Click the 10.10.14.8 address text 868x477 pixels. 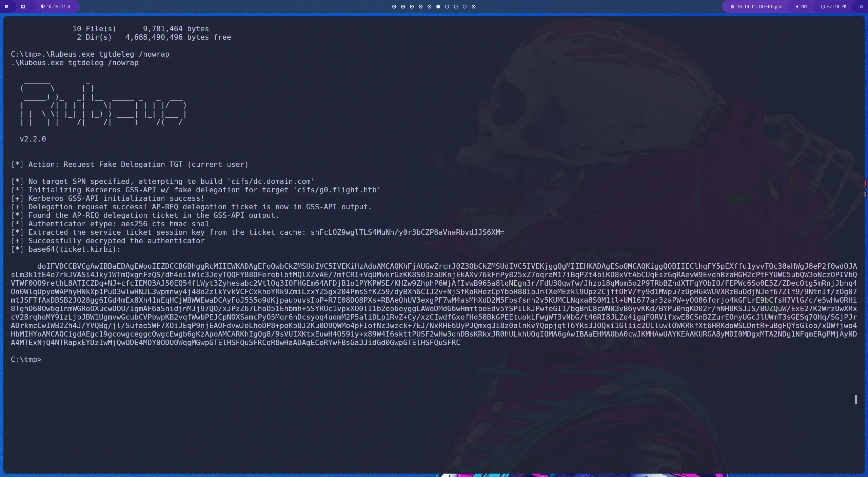click(59, 6)
